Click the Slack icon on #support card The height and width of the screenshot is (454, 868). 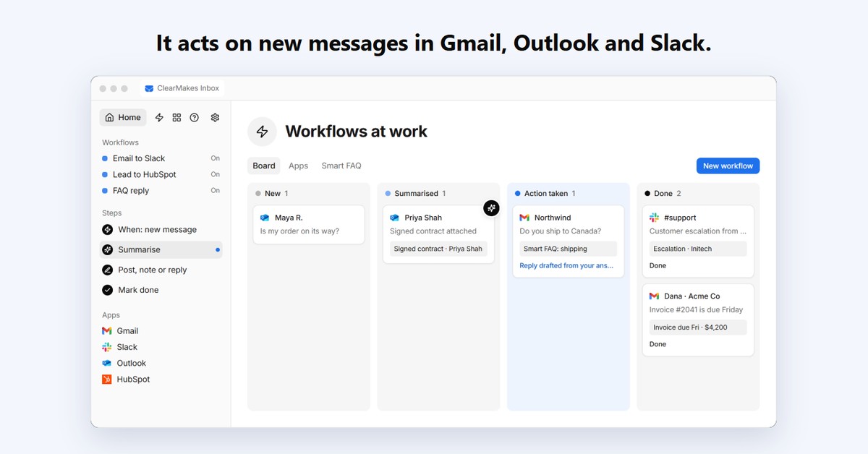click(x=654, y=218)
